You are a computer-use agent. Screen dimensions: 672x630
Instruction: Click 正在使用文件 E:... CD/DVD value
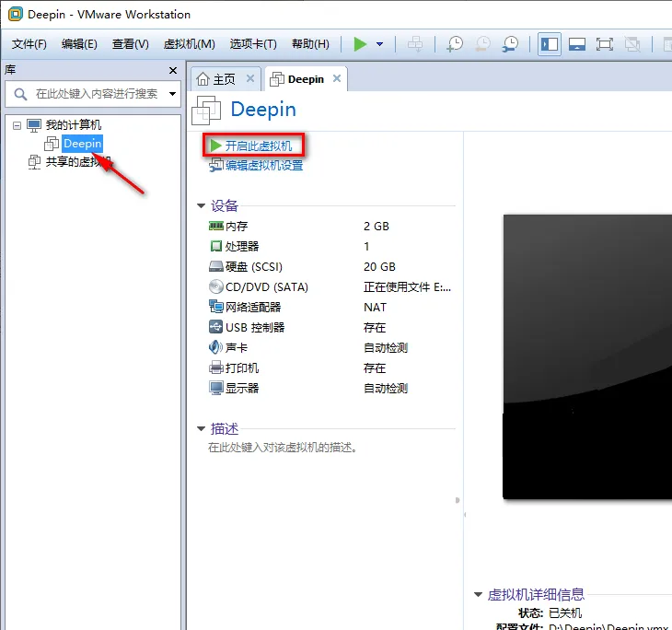[407, 287]
